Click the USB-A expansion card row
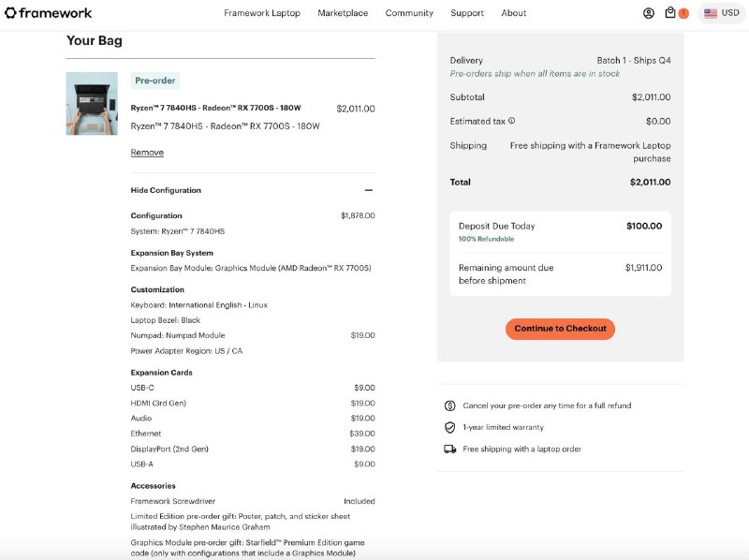Screen dimensions: 749x560 (253, 464)
